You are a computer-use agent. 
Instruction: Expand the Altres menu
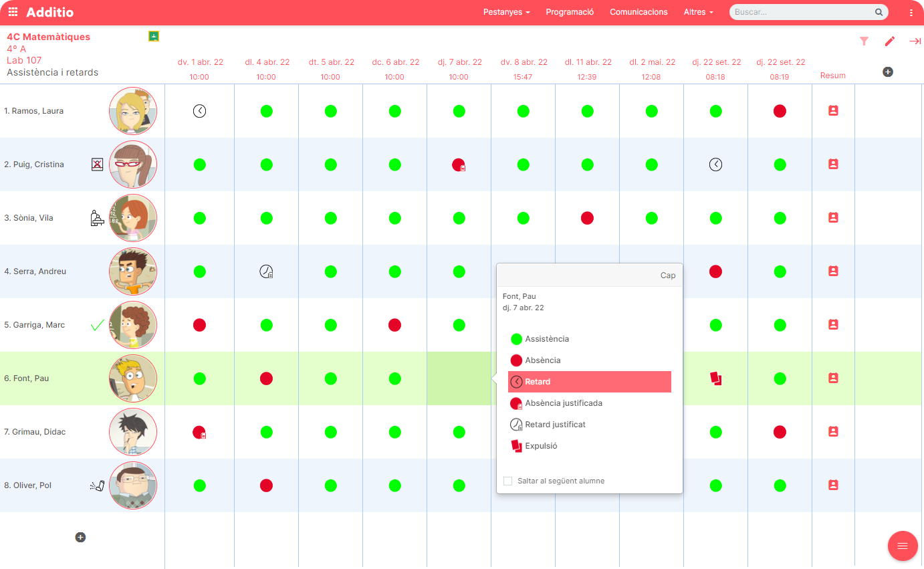698,11
